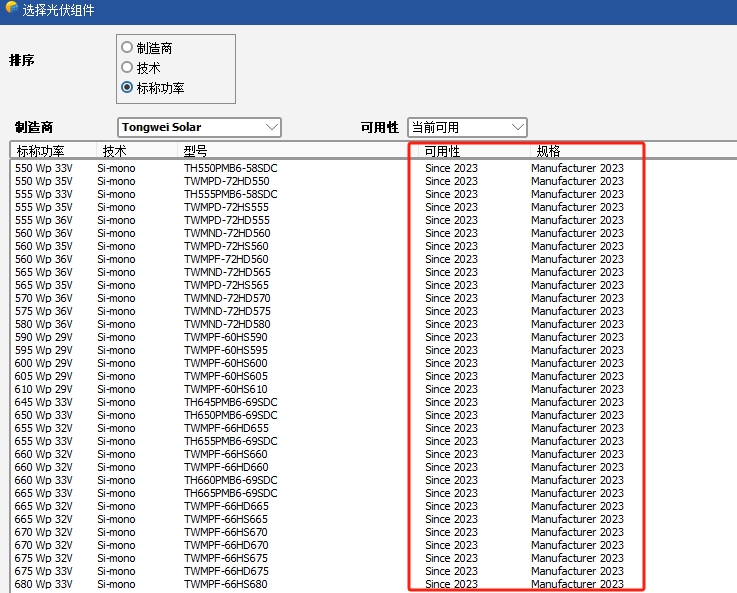This screenshot has width=737, height=593.
Task: Click the 645 Wp 33V power cell
Action: pyautogui.click(x=44, y=402)
